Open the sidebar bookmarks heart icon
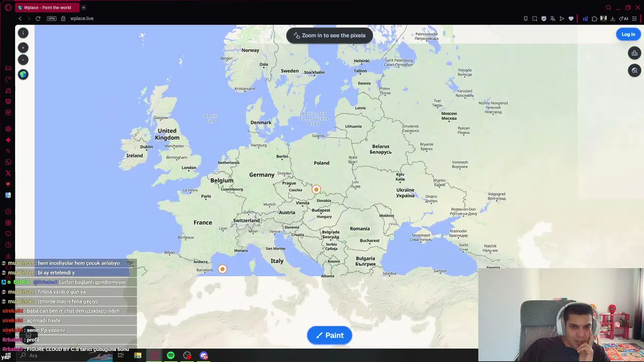The height and width of the screenshot is (362, 644). [8, 234]
